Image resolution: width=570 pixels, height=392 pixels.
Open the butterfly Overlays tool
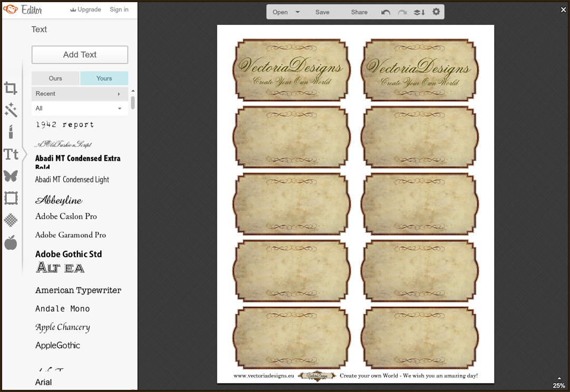point(11,176)
